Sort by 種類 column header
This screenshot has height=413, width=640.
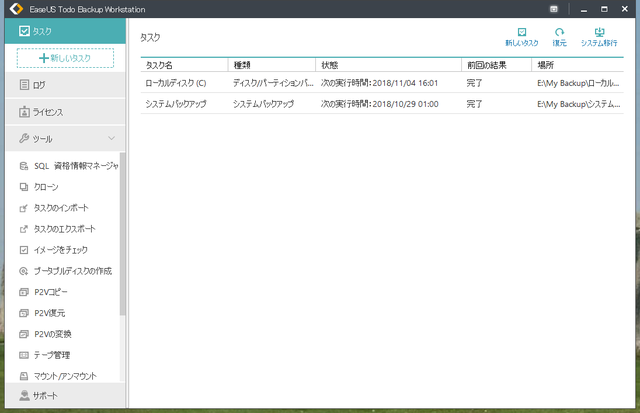tap(272, 65)
